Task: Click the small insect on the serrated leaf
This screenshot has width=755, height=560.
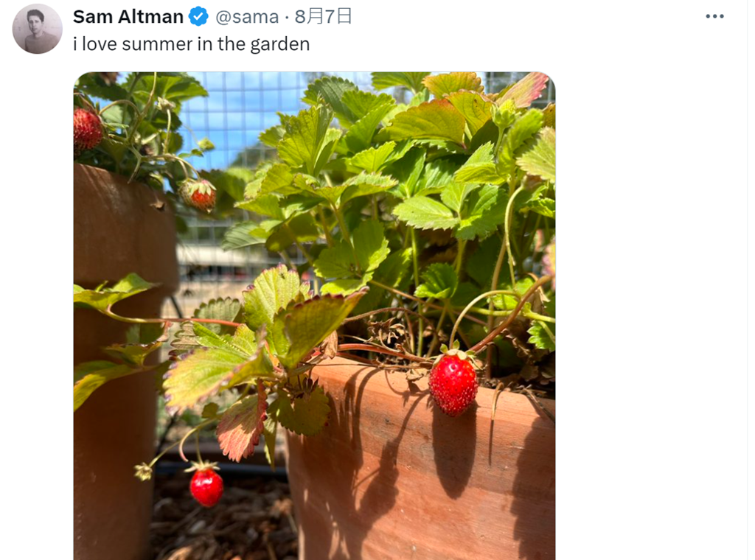Action: [x=282, y=276]
